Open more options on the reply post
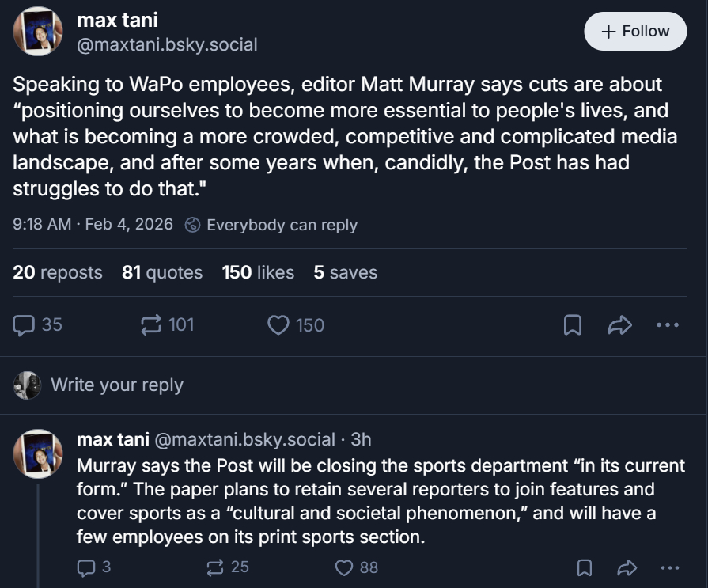The image size is (708, 588). 669,567
